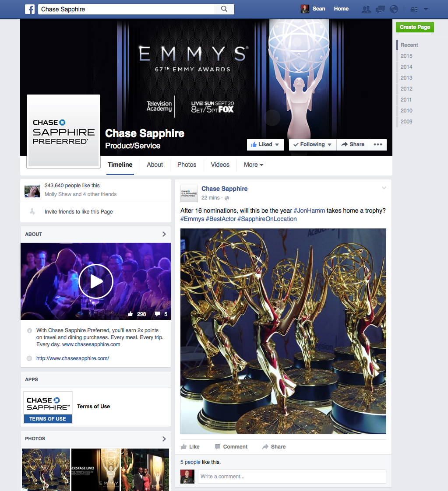Open the #BestActor hashtag link
The image size is (448, 491).
221,219
